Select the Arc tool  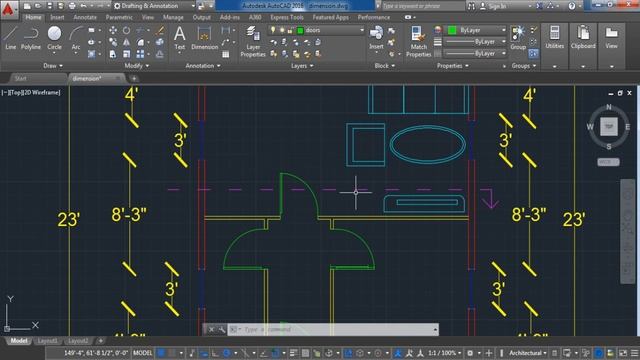[x=76, y=38]
